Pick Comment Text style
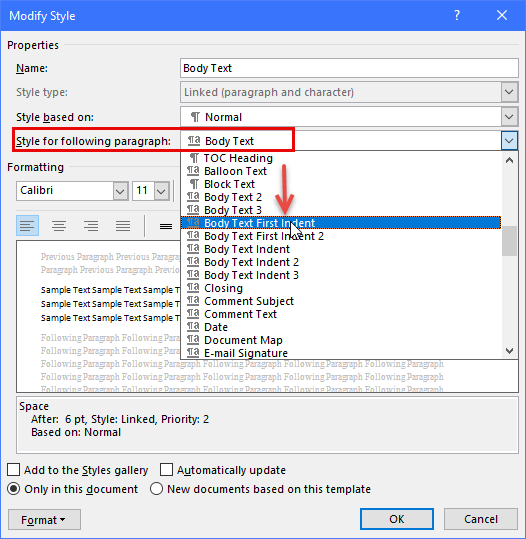The height and width of the screenshot is (539, 526). pyautogui.click(x=341, y=314)
